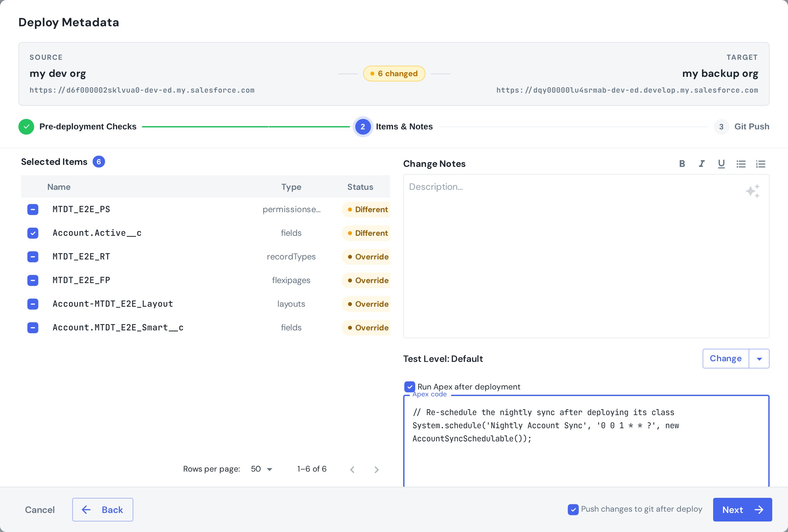This screenshot has width=788, height=532.
Task: Click the Type column header
Action: pos(291,187)
